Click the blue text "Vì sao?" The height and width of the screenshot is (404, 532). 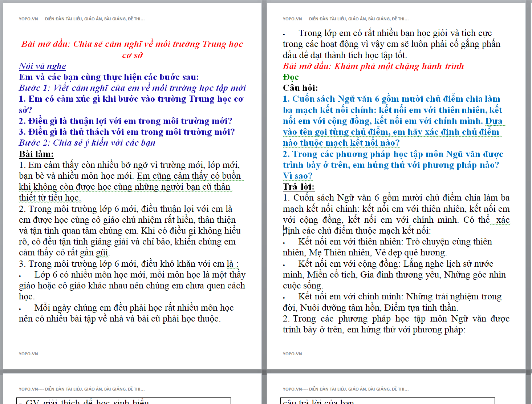click(298, 176)
